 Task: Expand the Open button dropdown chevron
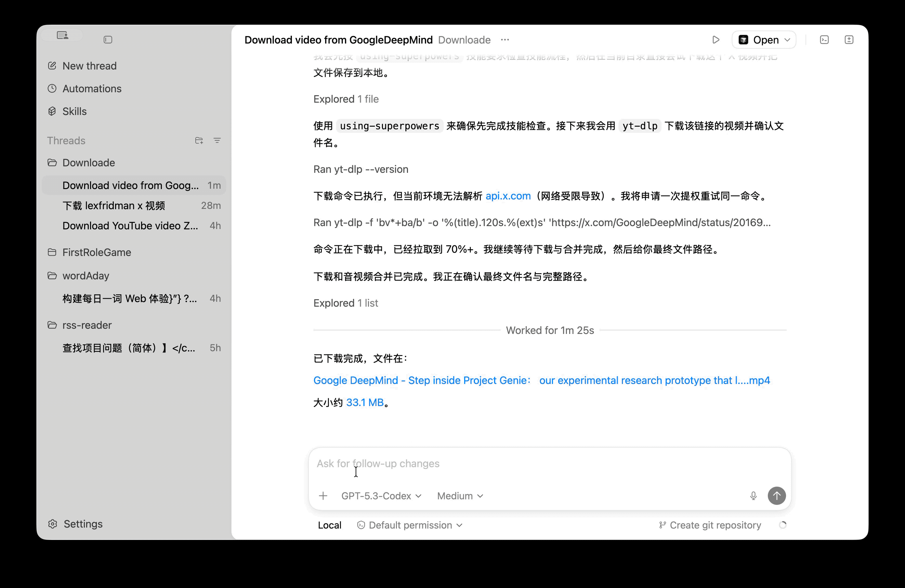[x=788, y=40]
